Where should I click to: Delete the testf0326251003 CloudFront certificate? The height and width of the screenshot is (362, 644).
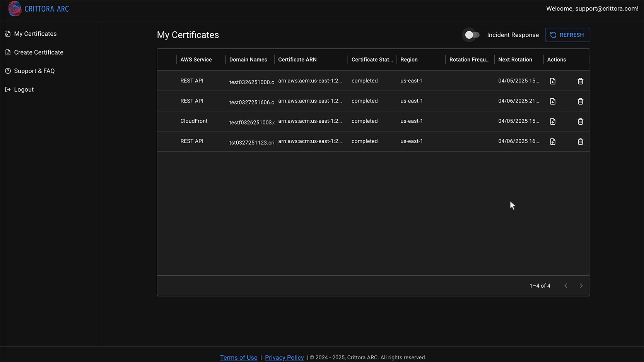coord(581,121)
